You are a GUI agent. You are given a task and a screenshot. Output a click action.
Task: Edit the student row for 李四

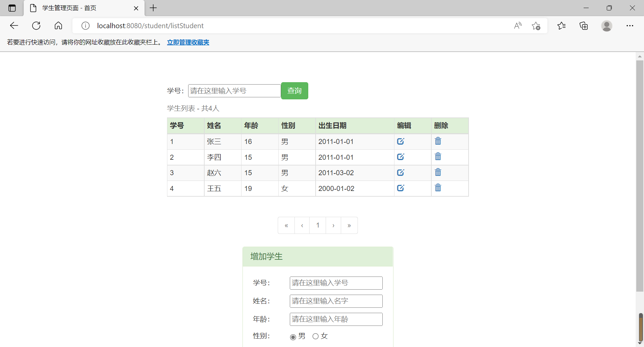tap(400, 157)
